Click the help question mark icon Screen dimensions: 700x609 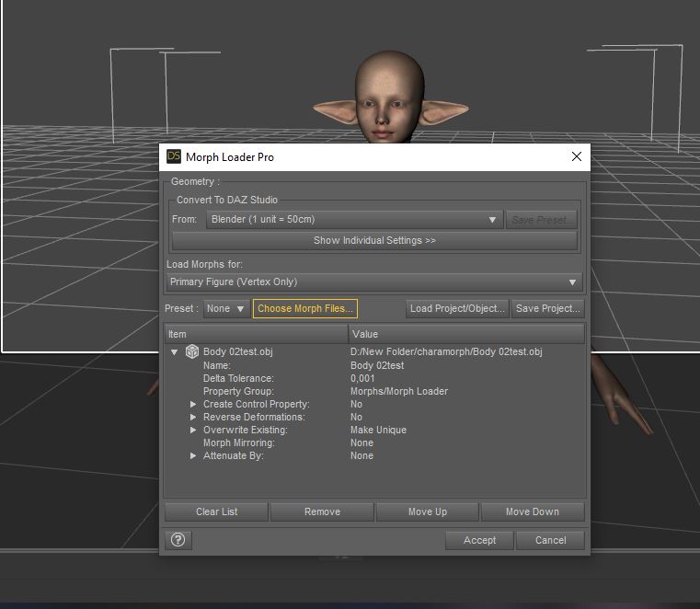pos(178,540)
